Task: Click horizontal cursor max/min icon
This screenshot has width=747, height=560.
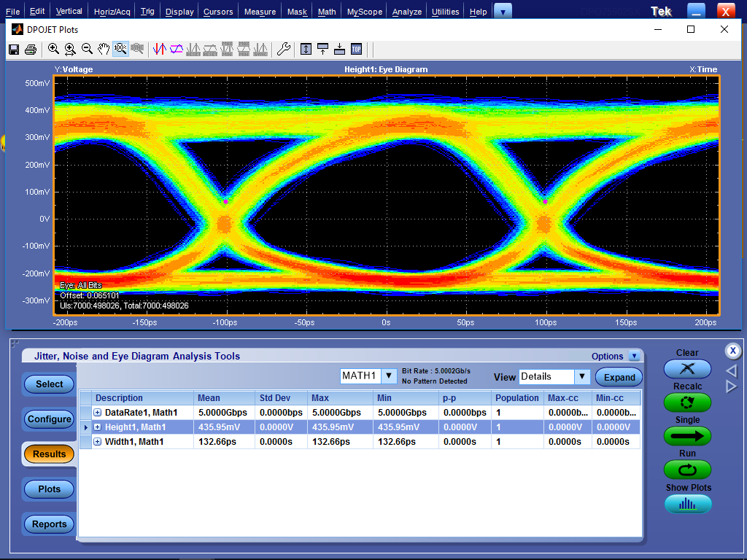Action: coord(244,49)
